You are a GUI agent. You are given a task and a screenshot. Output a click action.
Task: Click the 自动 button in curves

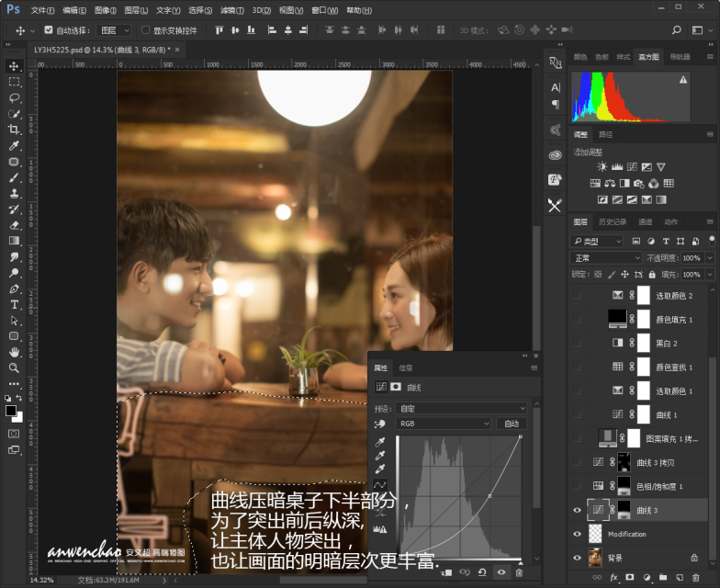512,424
